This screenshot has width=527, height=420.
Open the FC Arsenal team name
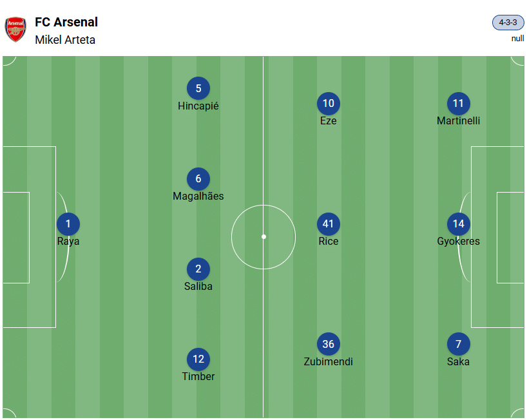tap(66, 22)
